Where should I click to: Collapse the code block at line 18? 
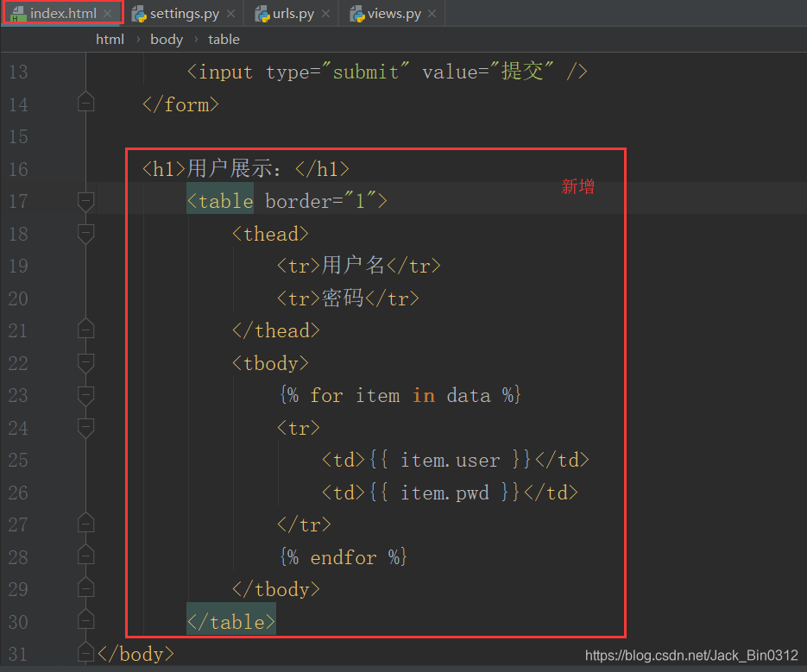coord(85,233)
